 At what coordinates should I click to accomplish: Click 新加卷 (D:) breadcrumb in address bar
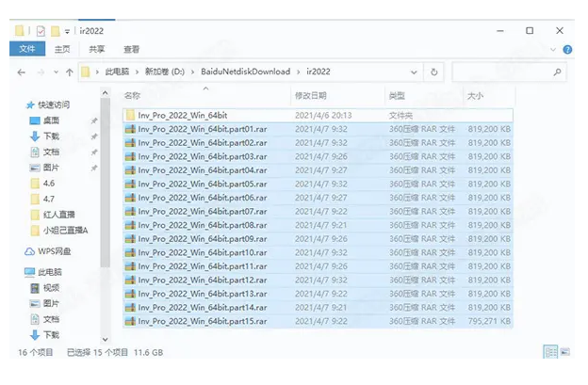click(x=165, y=72)
